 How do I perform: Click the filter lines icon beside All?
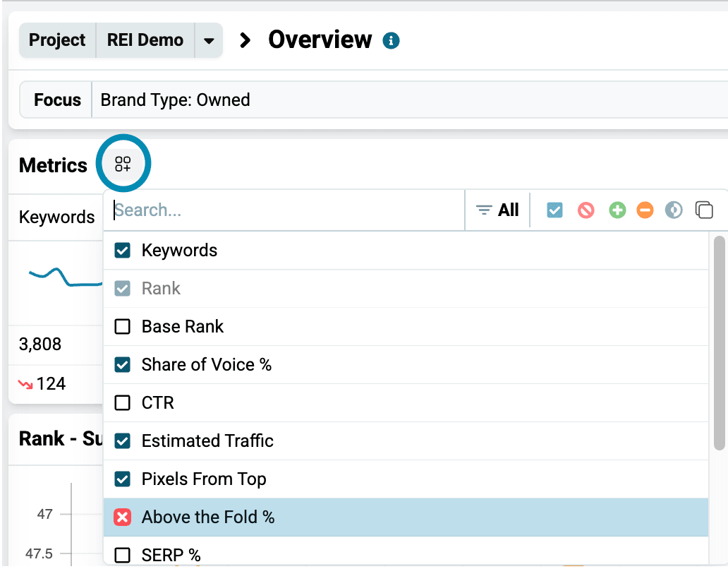coord(484,210)
